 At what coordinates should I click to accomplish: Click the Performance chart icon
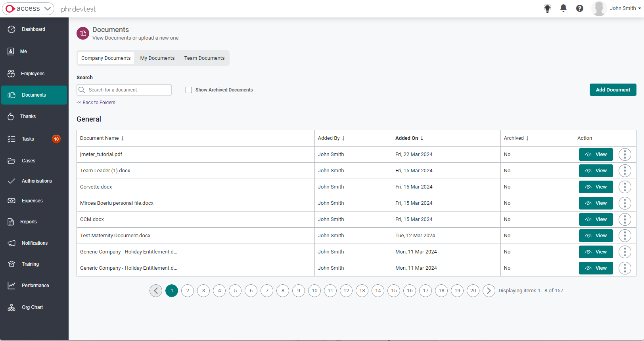pyautogui.click(x=11, y=286)
